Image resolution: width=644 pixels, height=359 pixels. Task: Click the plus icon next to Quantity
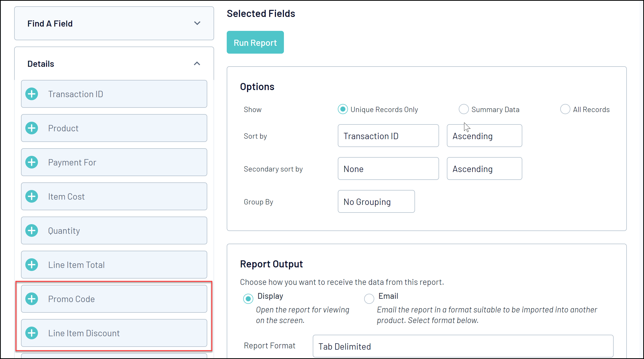tap(32, 231)
